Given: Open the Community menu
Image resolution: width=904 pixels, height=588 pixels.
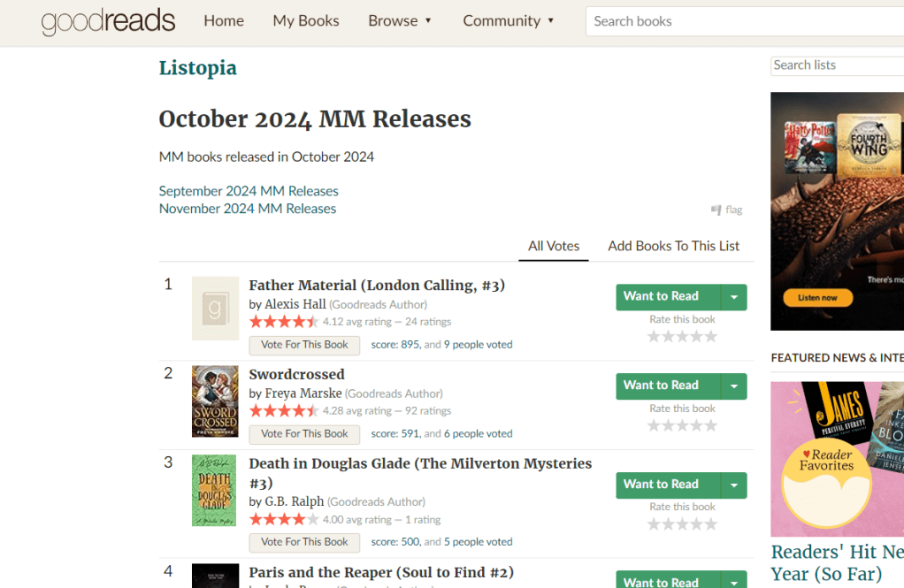Looking at the screenshot, I should tap(509, 20).
